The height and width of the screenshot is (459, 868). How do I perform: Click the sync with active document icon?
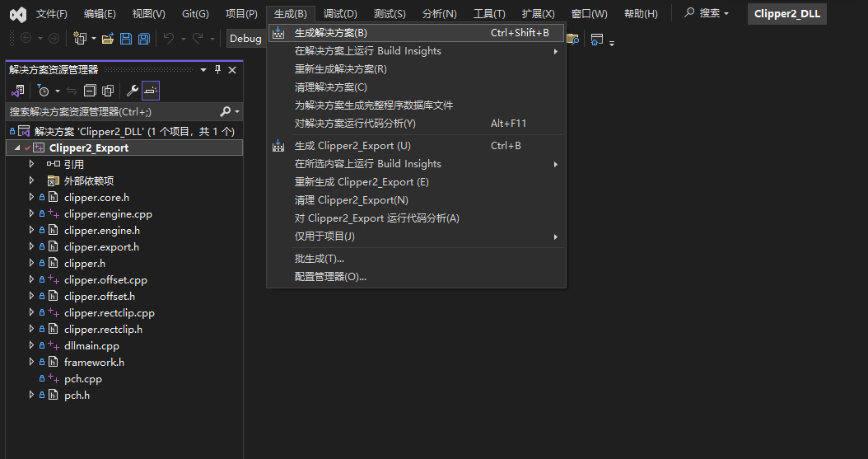(72, 91)
